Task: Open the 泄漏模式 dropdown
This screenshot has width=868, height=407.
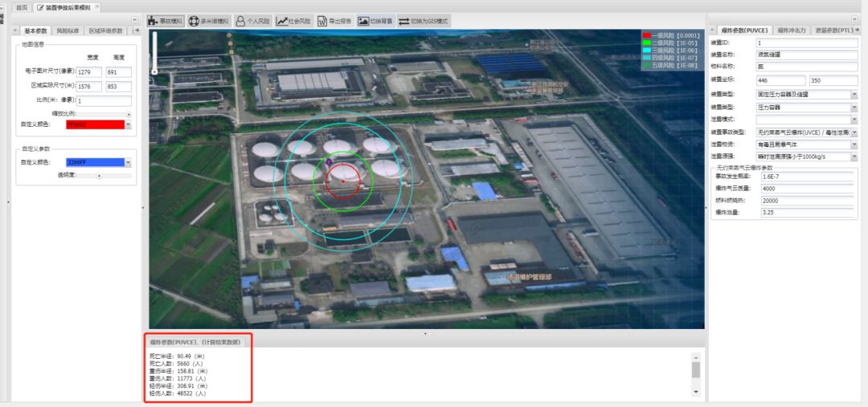Action: (x=854, y=120)
